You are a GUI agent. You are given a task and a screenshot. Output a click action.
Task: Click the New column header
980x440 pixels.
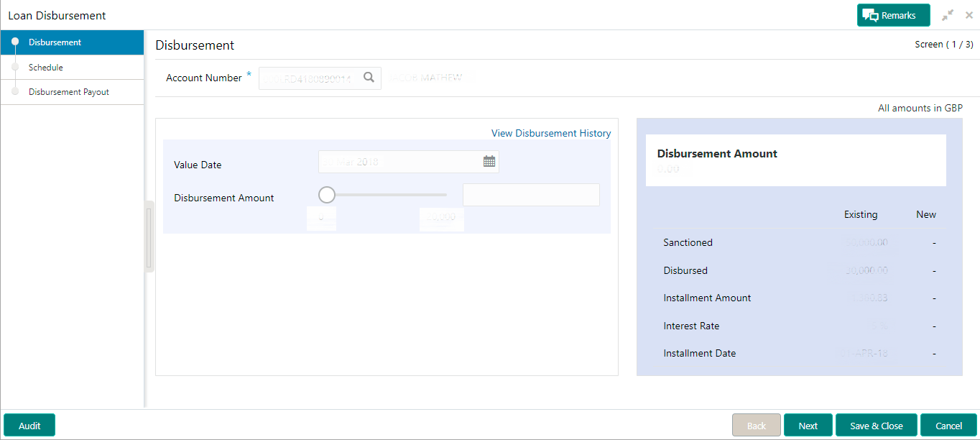pos(926,214)
